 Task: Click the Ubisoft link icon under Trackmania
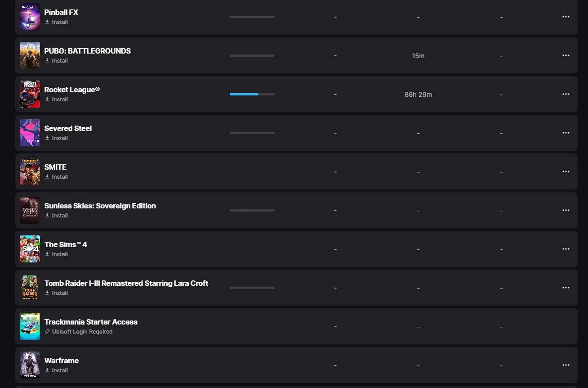pos(47,332)
